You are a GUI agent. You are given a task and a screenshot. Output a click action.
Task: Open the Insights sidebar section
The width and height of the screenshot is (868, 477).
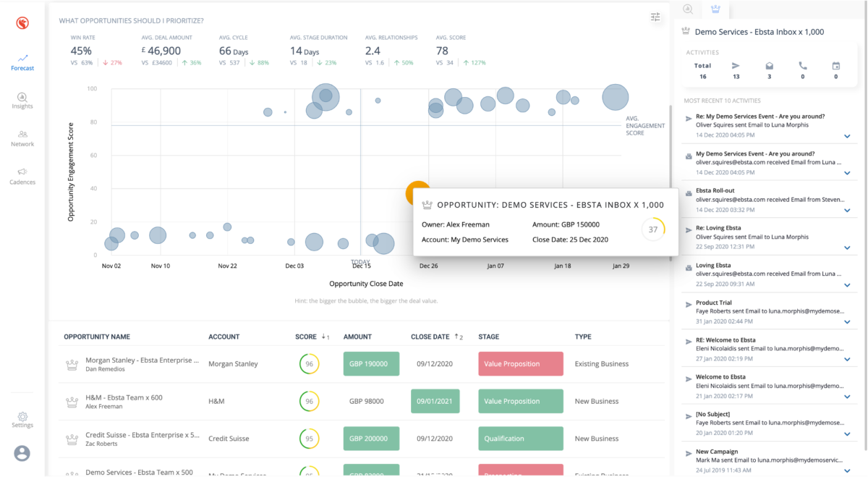point(22,101)
